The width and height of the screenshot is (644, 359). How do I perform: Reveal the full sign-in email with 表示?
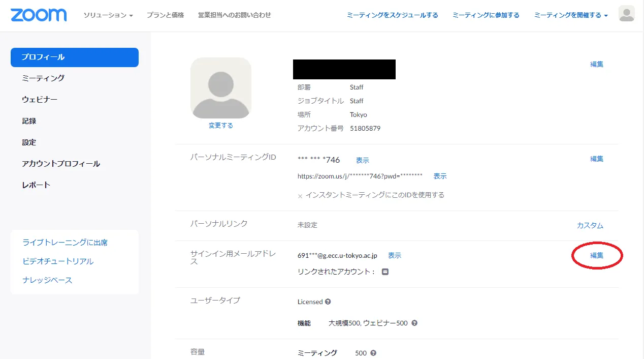point(394,255)
